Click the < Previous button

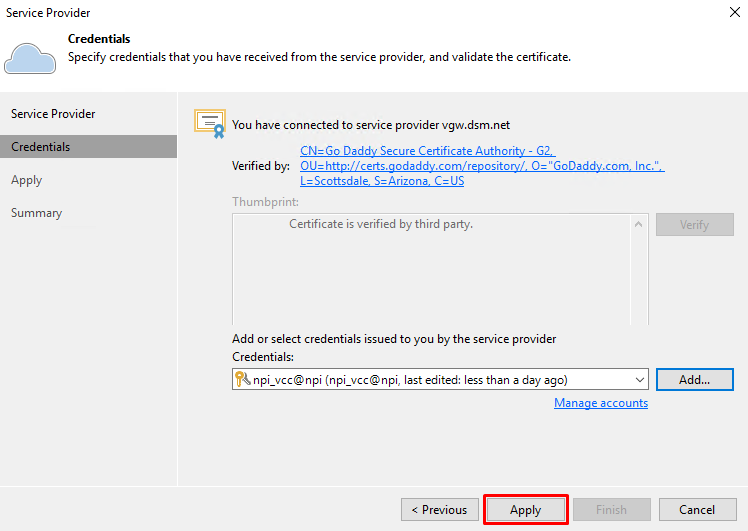click(440, 510)
